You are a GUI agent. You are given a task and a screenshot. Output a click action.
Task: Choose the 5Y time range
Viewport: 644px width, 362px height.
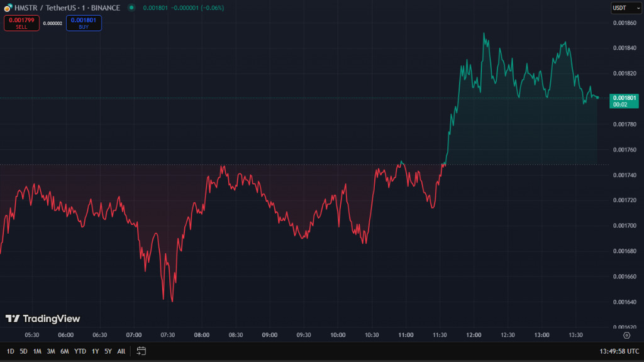click(x=108, y=351)
